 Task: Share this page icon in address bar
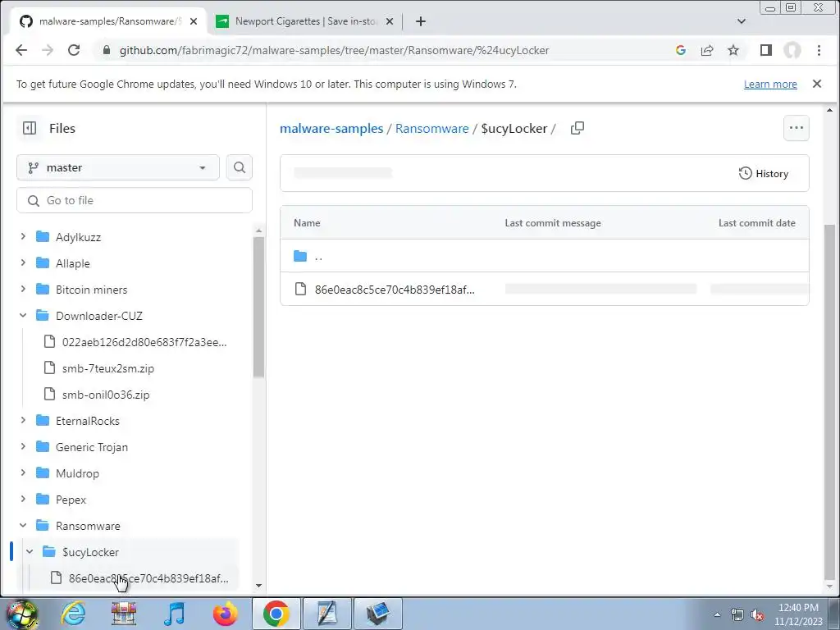[x=707, y=50]
